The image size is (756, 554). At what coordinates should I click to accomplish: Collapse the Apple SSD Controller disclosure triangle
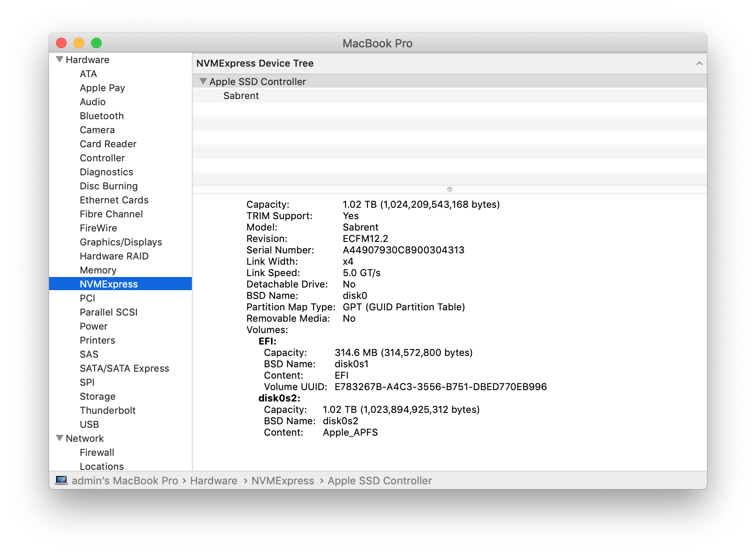(x=203, y=81)
